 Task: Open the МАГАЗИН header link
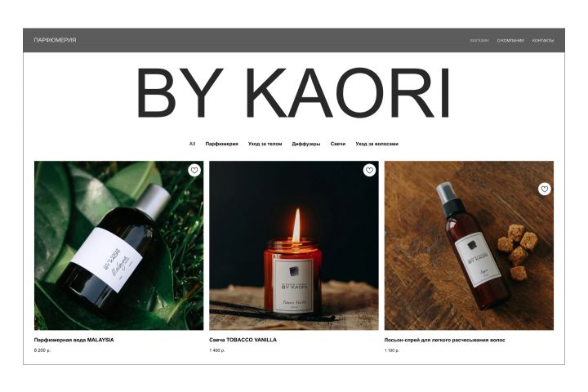click(x=479, y=41)
